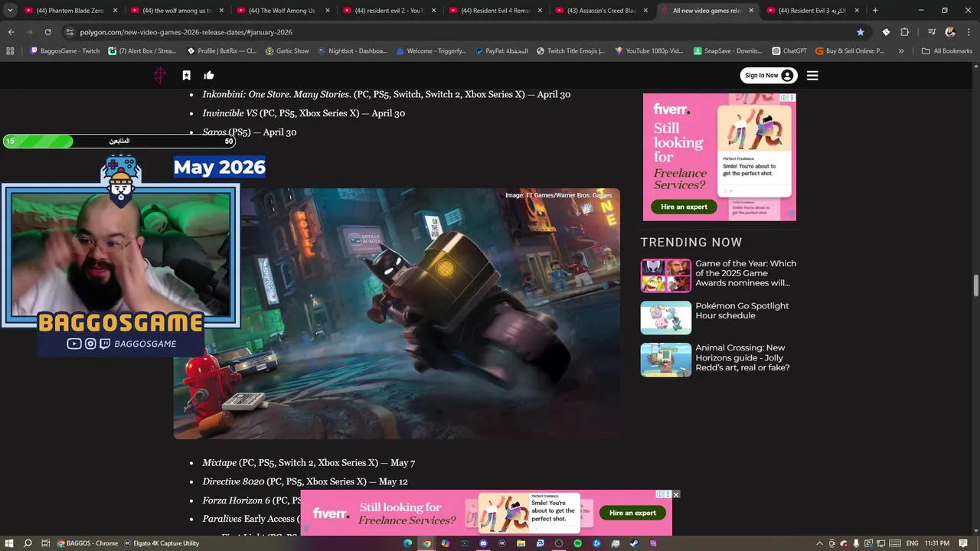Click Hire an expert in sidebar ad

tap(684, 207)
